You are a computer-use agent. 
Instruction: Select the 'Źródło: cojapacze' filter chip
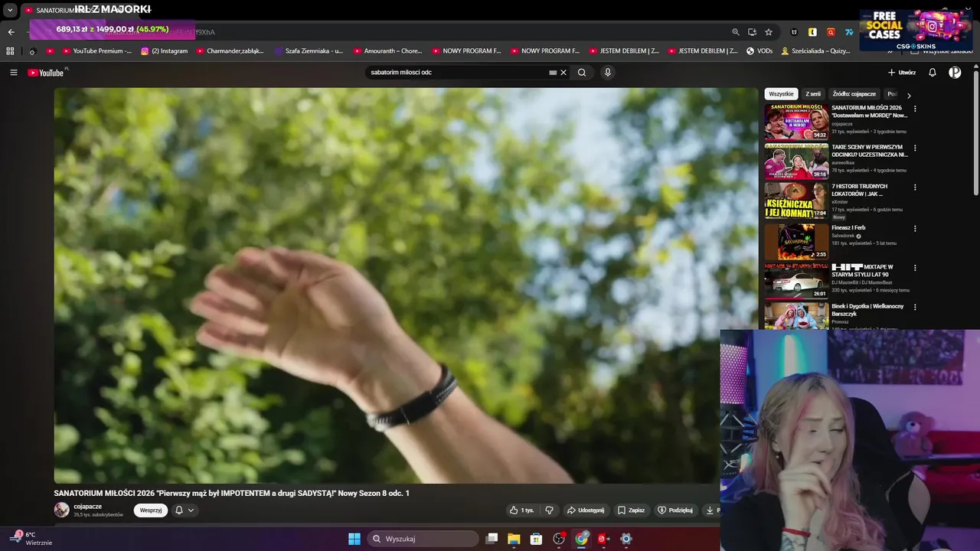click(x=854, y=94)
